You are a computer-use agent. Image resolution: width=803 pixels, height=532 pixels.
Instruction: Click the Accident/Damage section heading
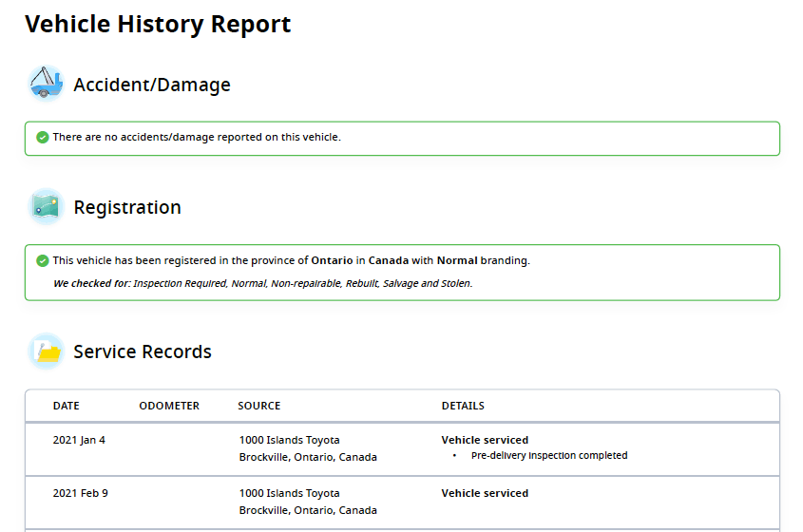152,85
